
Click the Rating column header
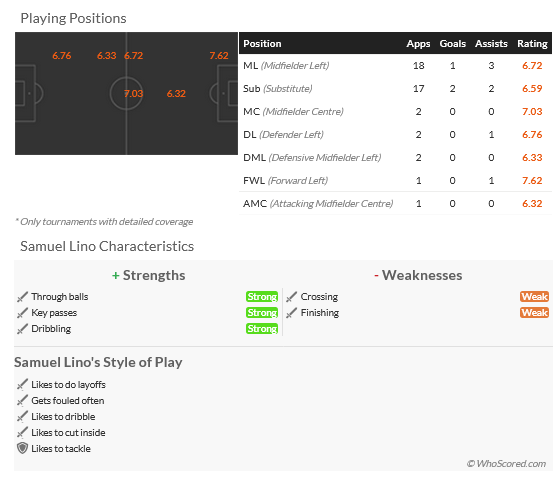click(x=532, y=44)
